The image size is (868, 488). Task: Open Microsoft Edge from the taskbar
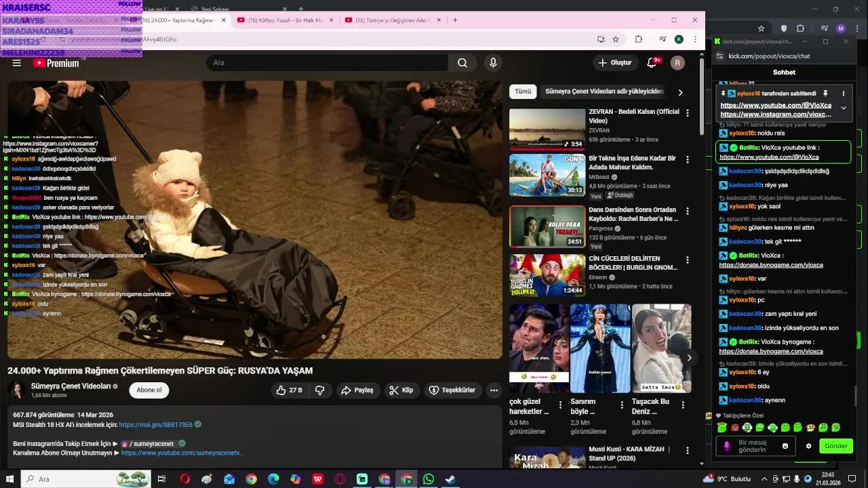(273, 479)
